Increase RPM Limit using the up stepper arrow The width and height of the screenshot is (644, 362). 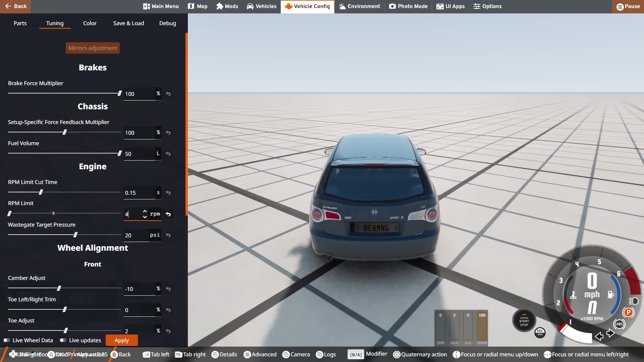click(145, 212)
